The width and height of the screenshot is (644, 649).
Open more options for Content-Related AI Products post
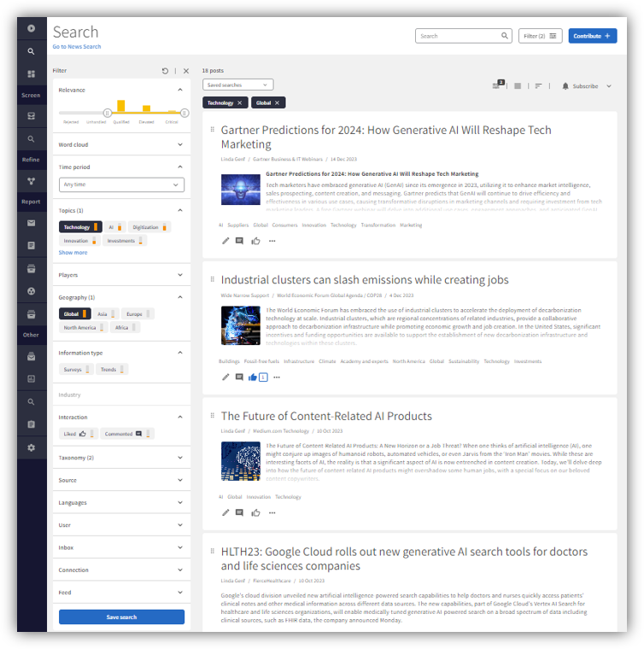(272, 513)
